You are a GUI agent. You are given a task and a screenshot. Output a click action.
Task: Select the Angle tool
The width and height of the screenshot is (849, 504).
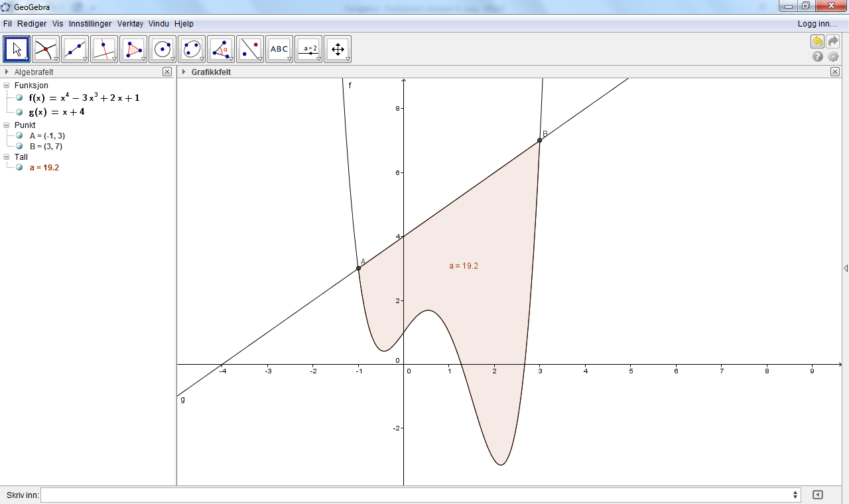click(x=221, y=49)
